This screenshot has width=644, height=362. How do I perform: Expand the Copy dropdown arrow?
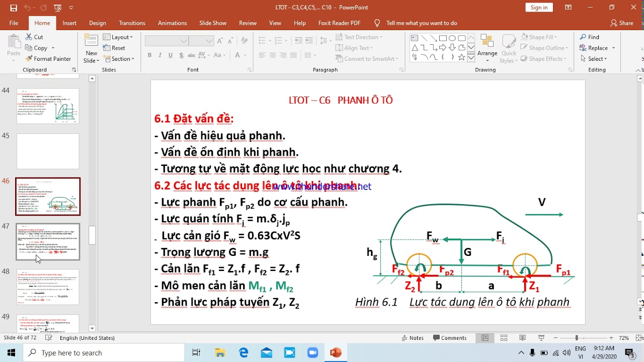tap(53, 48)
